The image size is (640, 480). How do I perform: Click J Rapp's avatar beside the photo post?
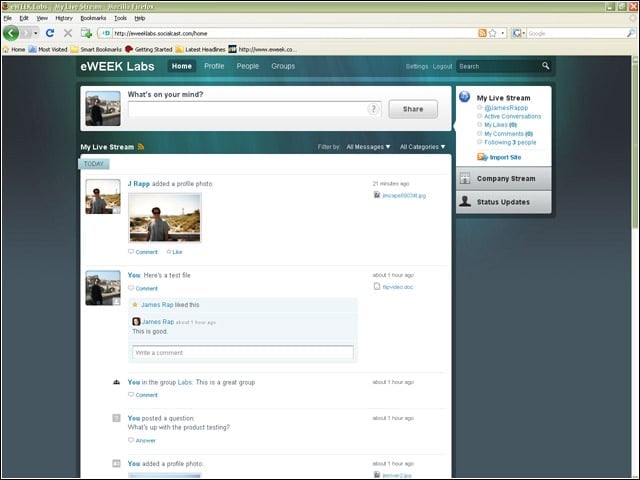[x=103, y=196]
